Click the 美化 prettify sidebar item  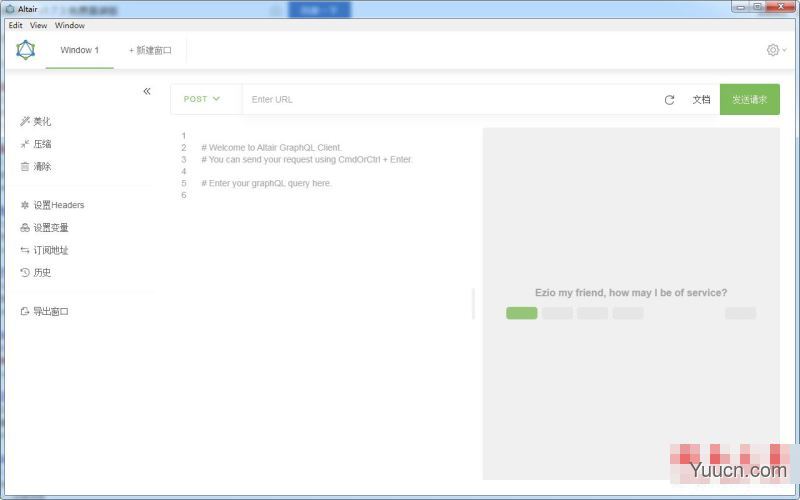(x=36, y=121)
